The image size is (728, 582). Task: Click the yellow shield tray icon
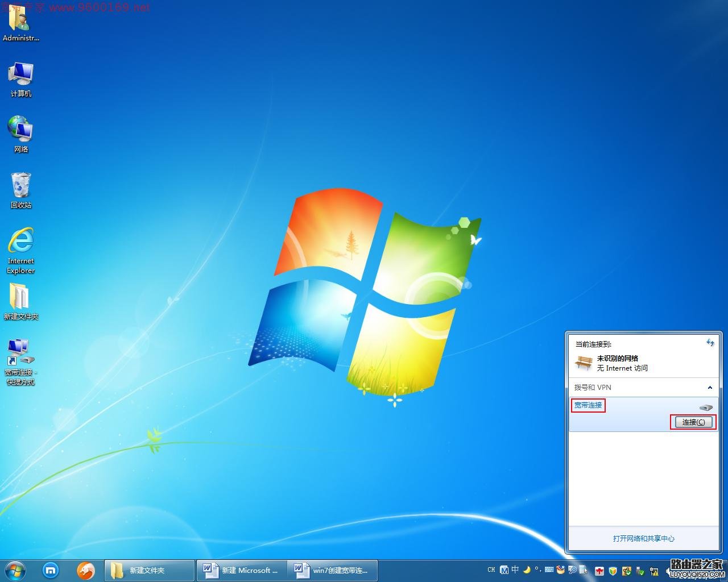[612, 569]
